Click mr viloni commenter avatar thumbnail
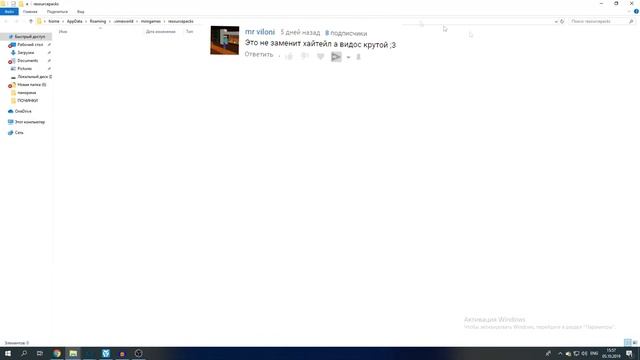The height and width of the screenshot is (360, 640). click(224, 40)
